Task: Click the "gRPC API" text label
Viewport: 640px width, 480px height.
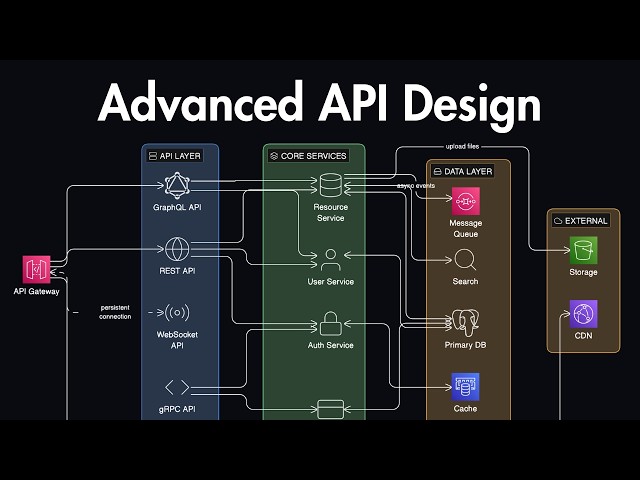Action: pos(177,409)
